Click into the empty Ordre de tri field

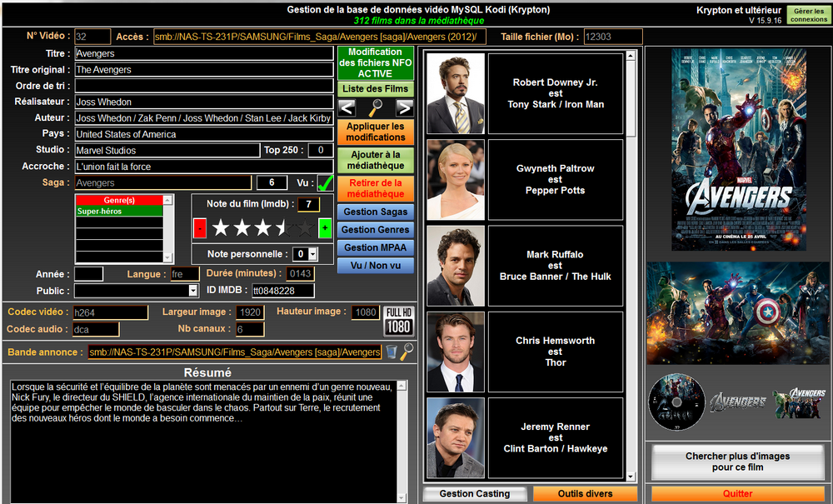(204, 86)
